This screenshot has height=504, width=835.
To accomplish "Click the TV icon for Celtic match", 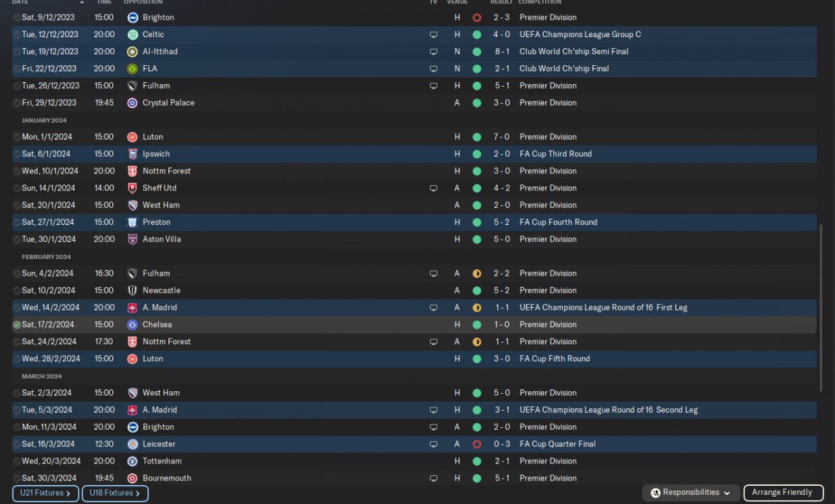I will tap(433, 35).
